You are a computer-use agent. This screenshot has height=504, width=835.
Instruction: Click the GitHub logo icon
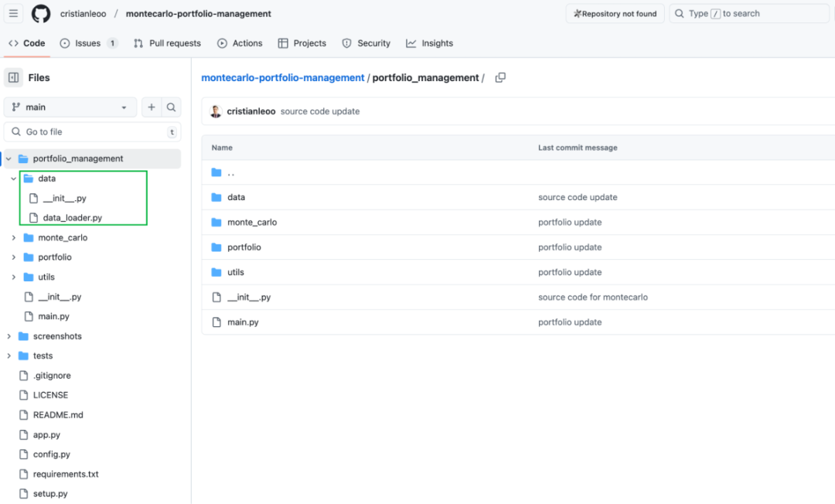pos(41,14)
